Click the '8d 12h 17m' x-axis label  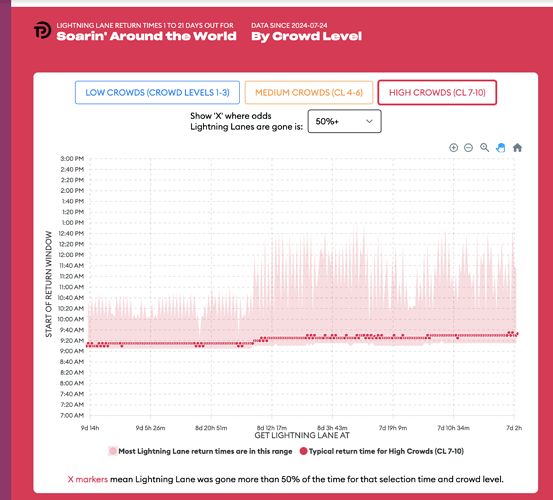point(272,428)
